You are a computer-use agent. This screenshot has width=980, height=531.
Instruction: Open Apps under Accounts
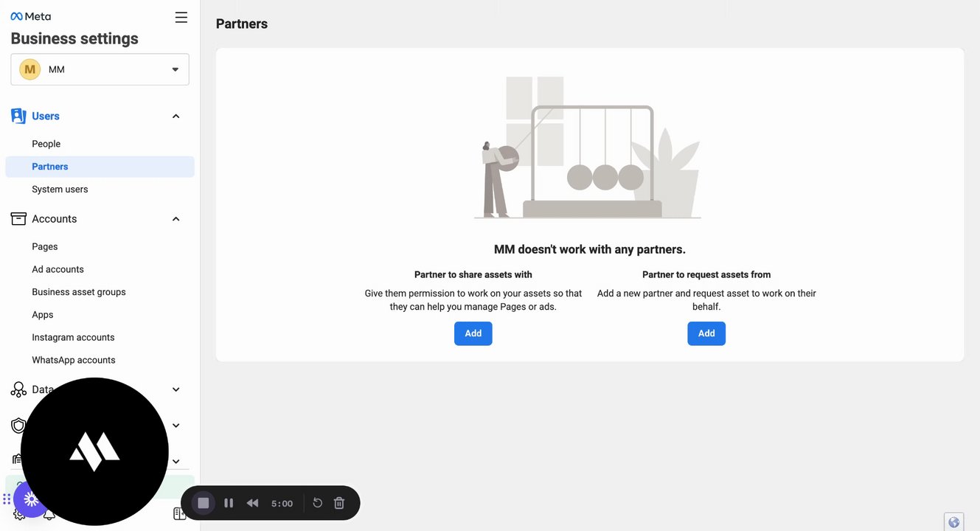43,315
